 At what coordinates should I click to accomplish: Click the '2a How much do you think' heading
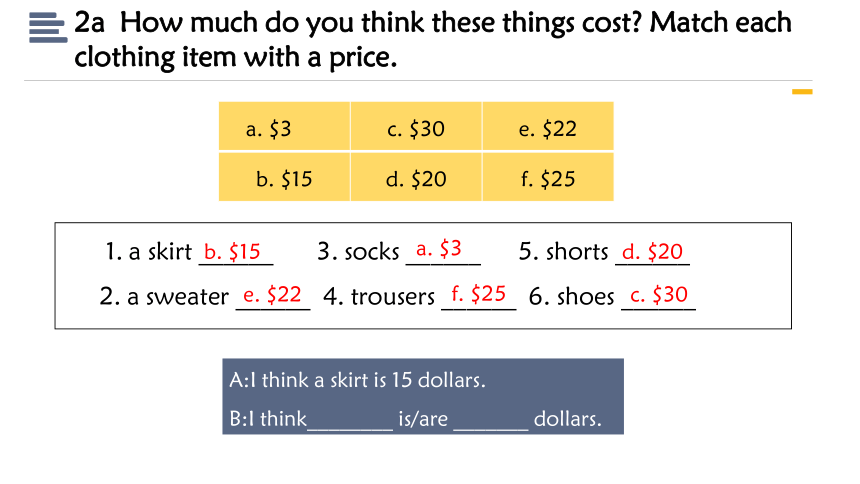tap(433, 40)
